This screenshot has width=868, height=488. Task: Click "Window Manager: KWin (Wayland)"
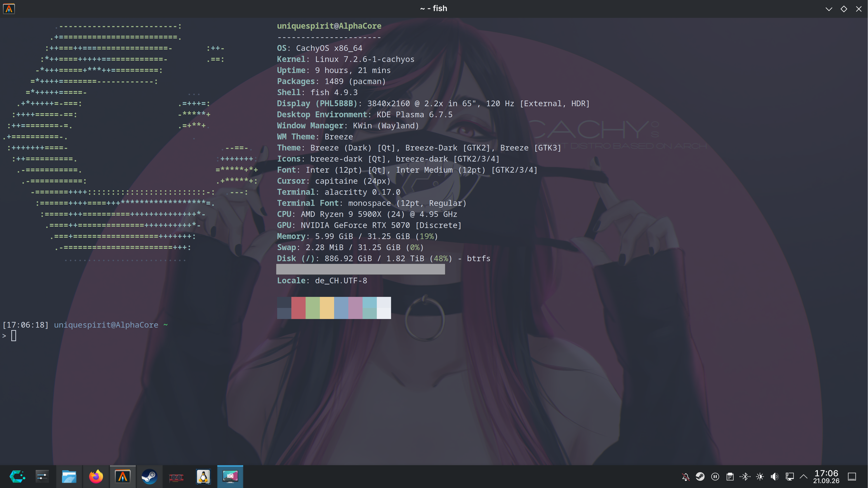coord(348,126)
